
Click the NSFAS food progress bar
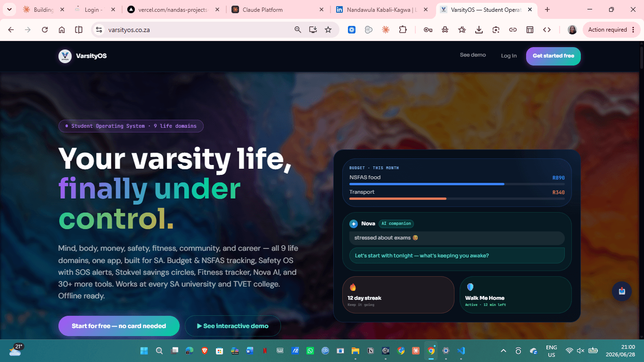[x=457, y=184]
